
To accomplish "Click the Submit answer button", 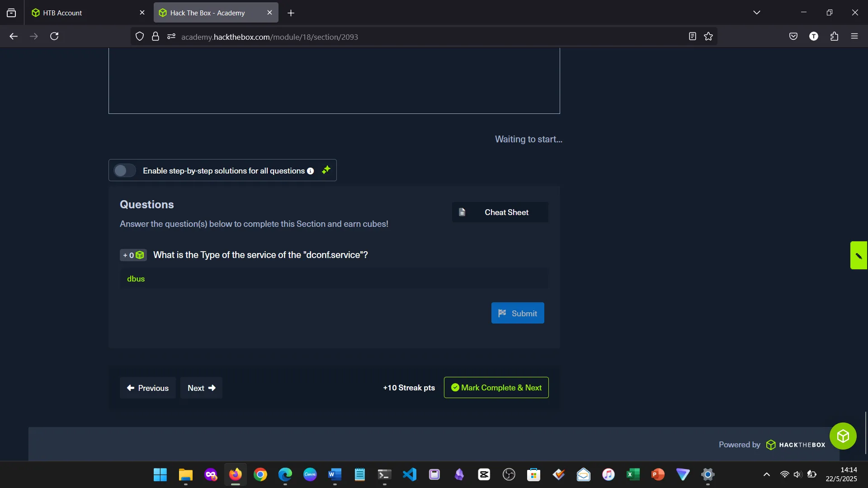I will (x=517, y=313).
